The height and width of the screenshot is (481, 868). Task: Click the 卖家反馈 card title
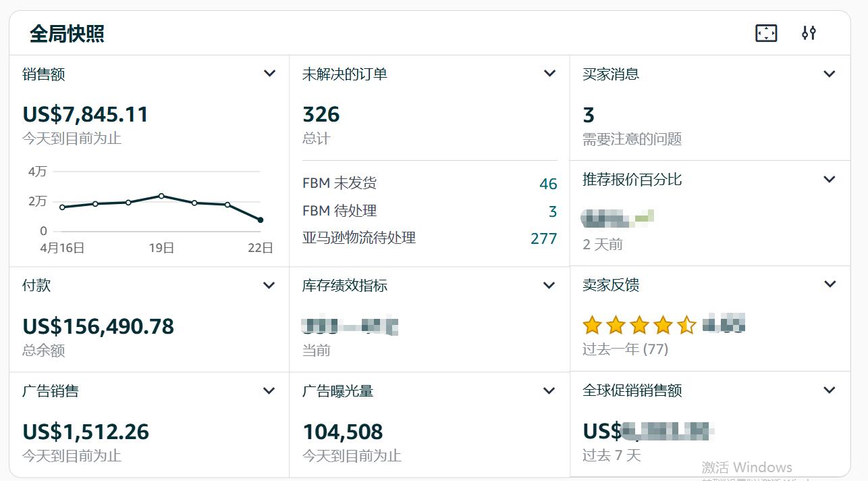click(611, 285)
